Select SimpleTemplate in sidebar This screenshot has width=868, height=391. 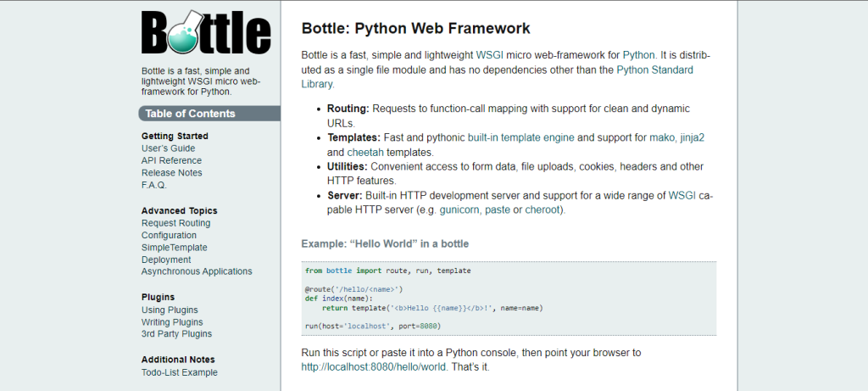[x=174, y=248]
